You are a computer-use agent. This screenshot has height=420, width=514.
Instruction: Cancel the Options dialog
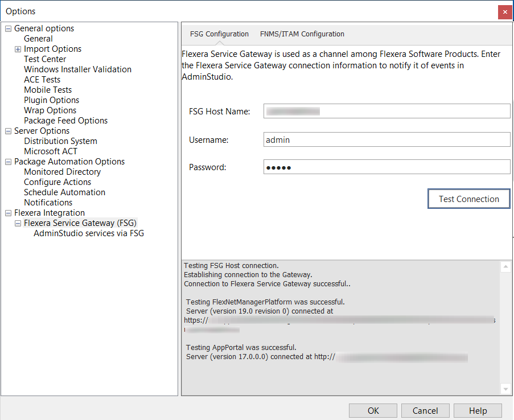point(425,411)
